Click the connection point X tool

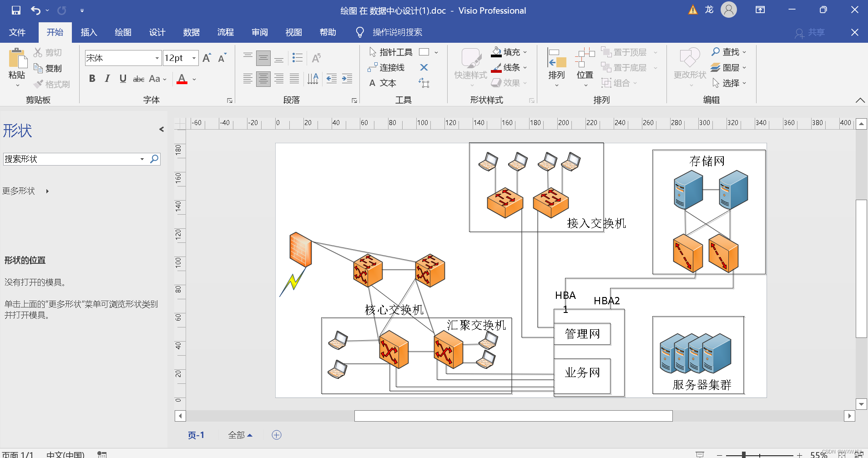click(424, 67)
